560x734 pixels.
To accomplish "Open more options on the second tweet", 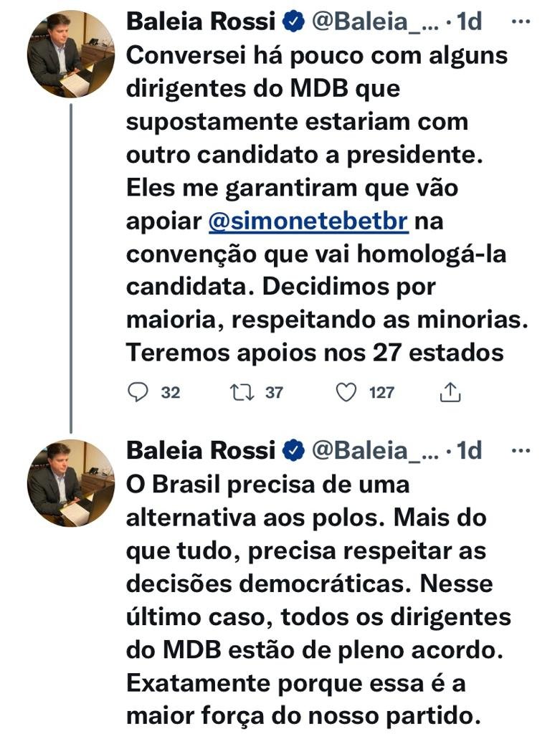I will pyautogui.click(x=520, y=451).
